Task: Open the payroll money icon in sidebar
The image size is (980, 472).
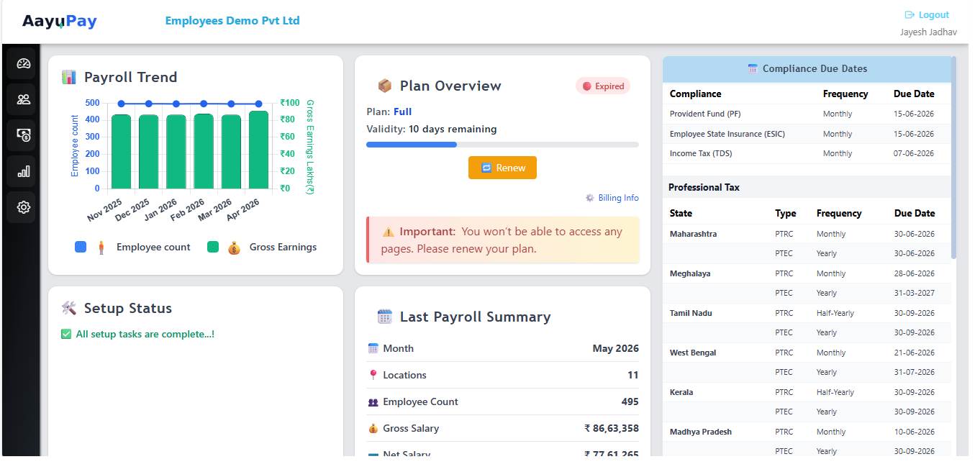Action: tap(24, 135)
